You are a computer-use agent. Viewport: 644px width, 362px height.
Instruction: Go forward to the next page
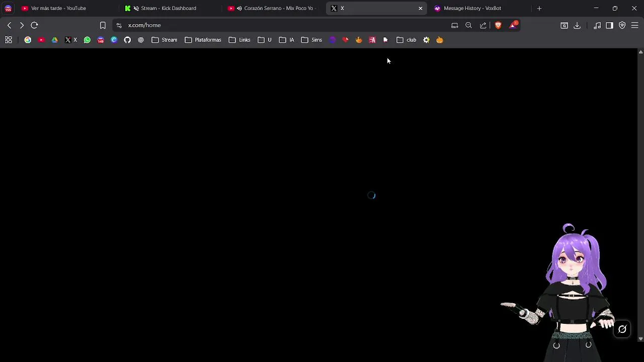[x=22, y=25]
